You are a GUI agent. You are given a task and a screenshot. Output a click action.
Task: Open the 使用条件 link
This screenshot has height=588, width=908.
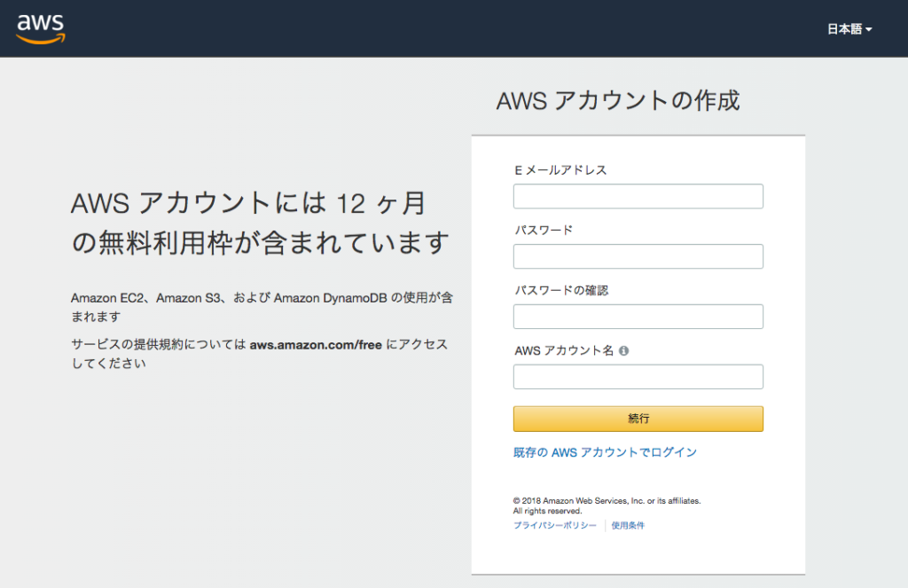tap(628, 525)
